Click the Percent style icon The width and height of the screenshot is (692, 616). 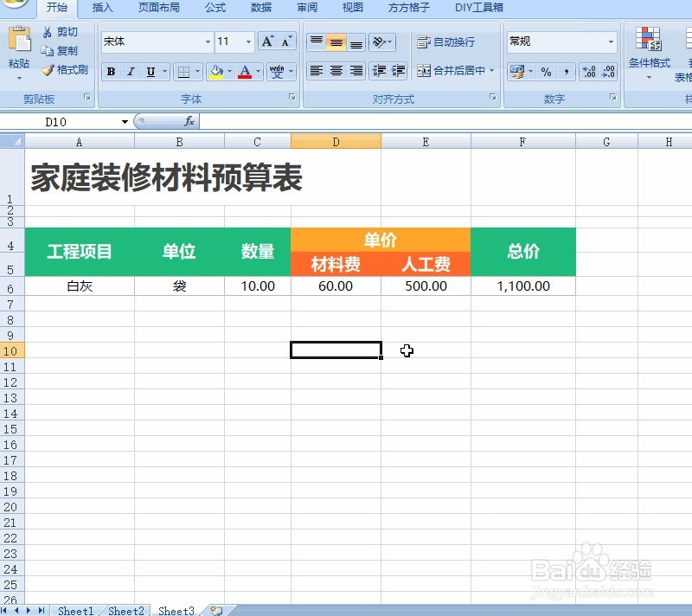point(546,72)
